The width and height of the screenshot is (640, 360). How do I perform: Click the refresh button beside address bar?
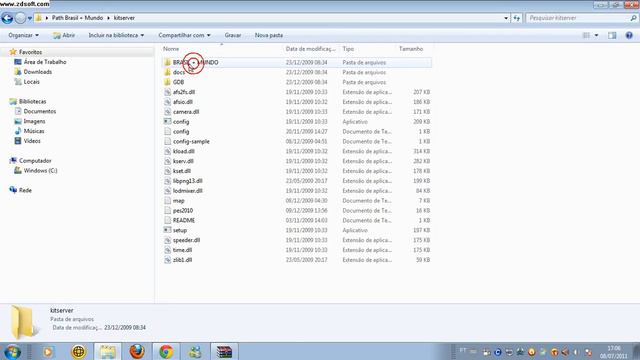point(517,18)
